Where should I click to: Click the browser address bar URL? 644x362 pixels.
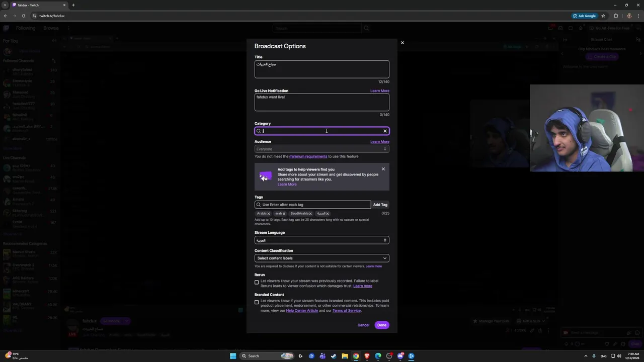[x=52, y=16]
